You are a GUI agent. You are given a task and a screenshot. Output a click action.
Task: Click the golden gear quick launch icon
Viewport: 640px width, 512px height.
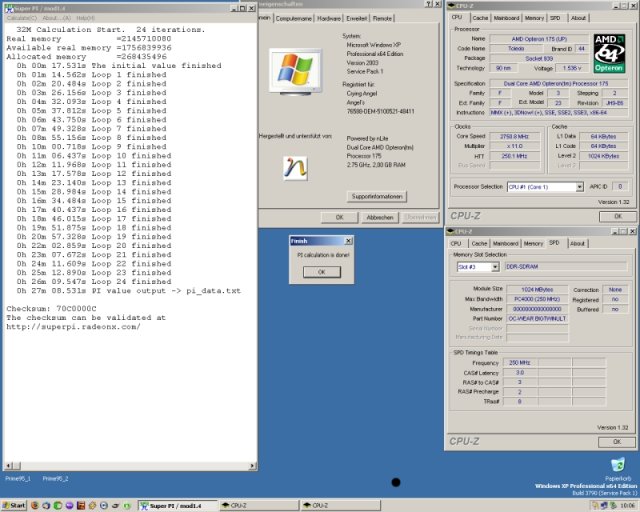92,505
